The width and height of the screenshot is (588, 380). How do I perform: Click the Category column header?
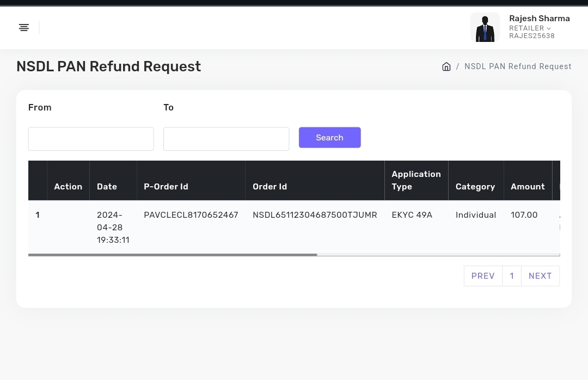point(475,187)
